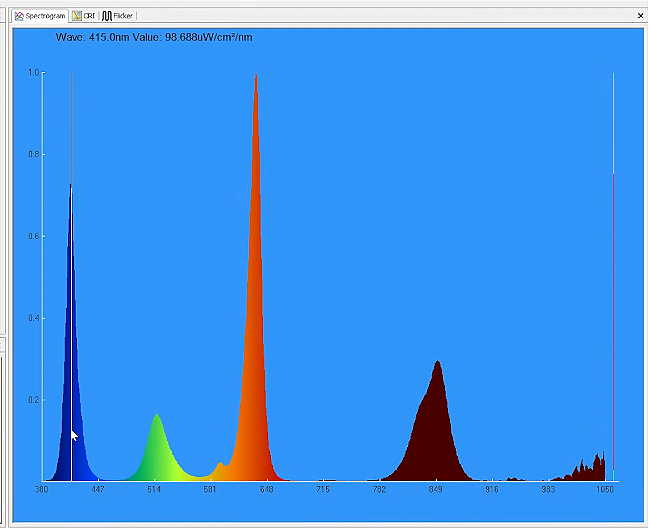This screenshot has width=650, height=528.
Task: Click the 380 label on the X axis
Action: coord(41,490)
